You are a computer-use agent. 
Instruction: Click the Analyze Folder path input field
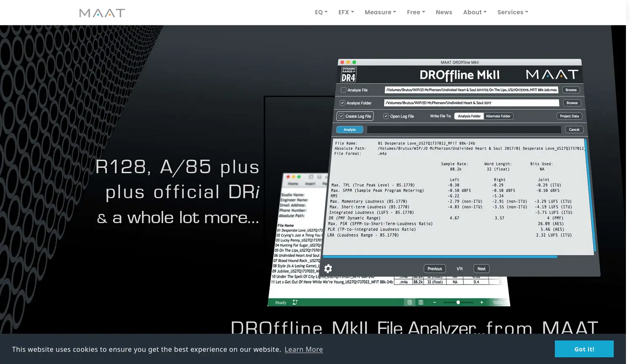coord(471,103)
